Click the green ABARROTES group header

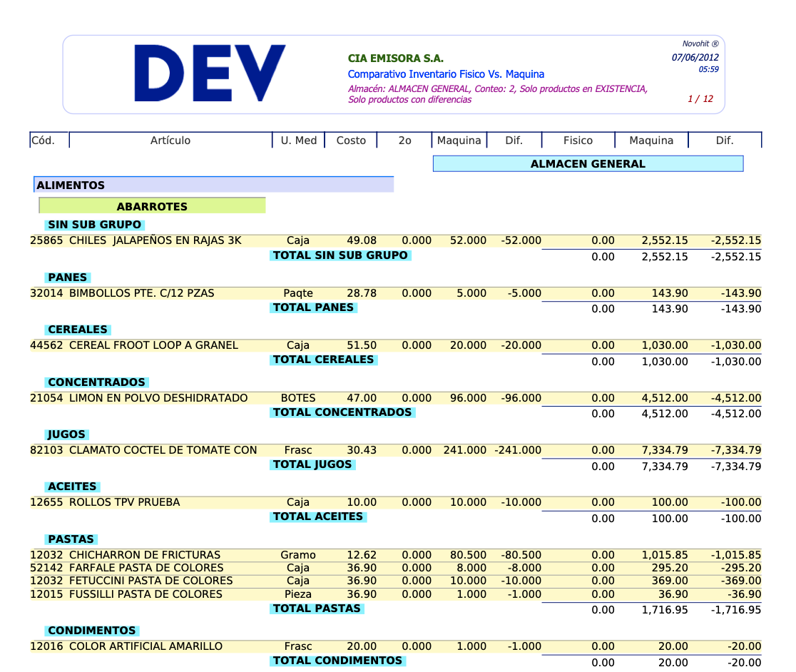click(152, 206)
